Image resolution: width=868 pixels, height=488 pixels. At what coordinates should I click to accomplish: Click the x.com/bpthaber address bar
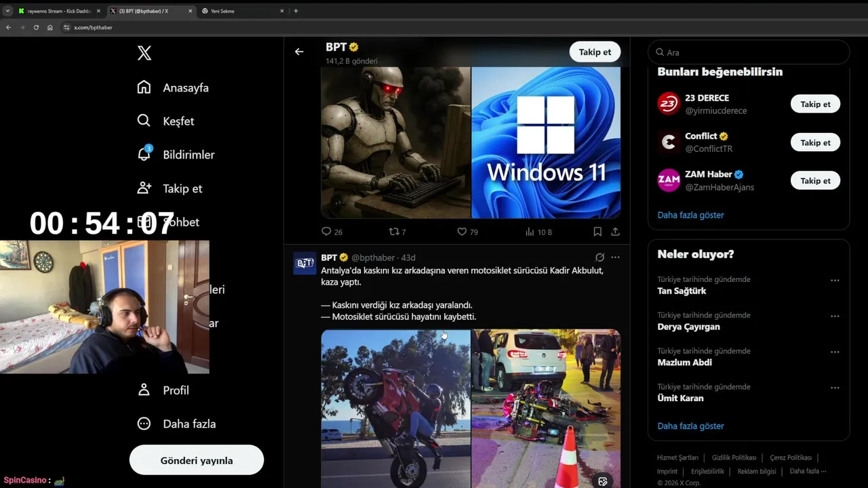tap(93, 27)
